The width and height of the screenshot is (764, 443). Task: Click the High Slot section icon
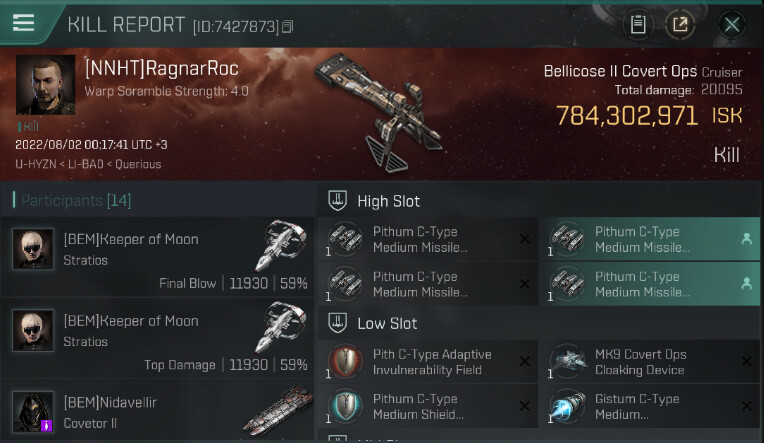[x=337, y=200]
